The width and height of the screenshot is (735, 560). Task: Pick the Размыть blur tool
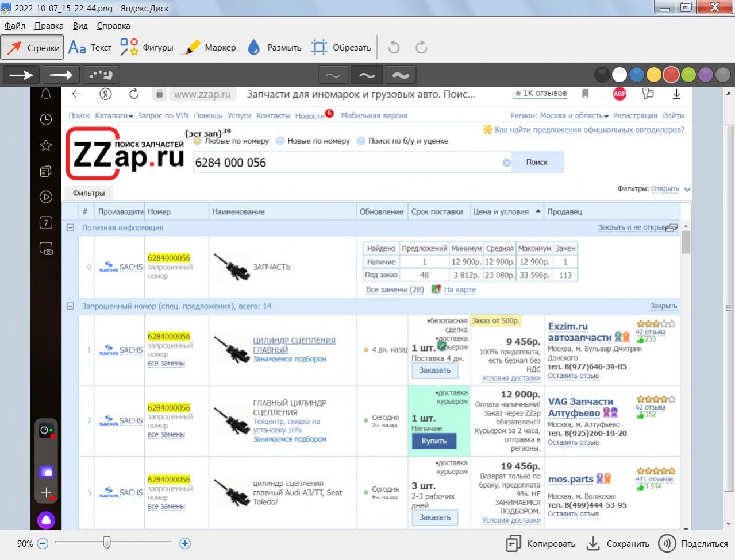tap(274, 48)
